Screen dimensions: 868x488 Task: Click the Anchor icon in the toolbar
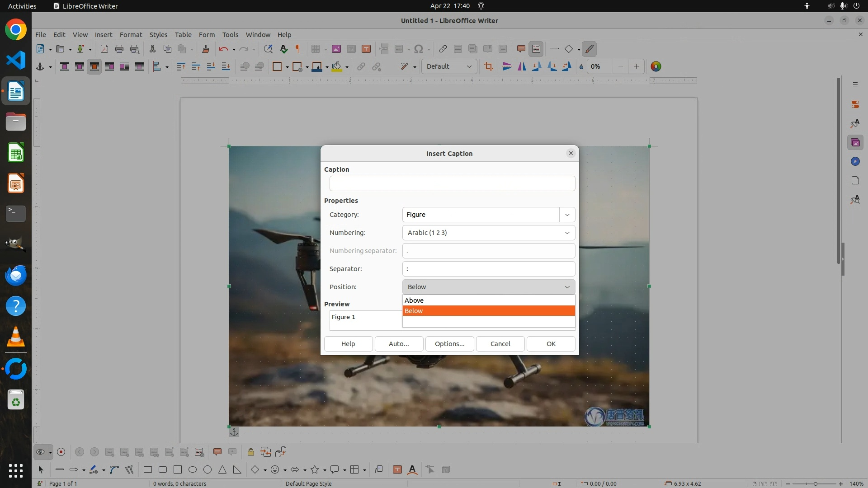(x=40, y=66)
